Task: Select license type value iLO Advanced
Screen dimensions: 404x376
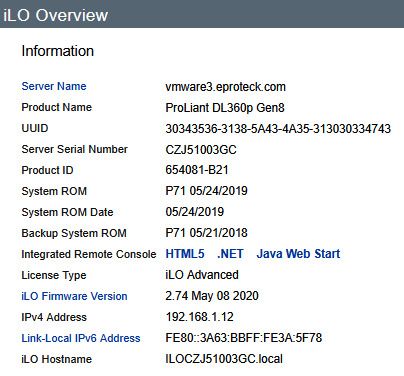Action: (202, 275)
